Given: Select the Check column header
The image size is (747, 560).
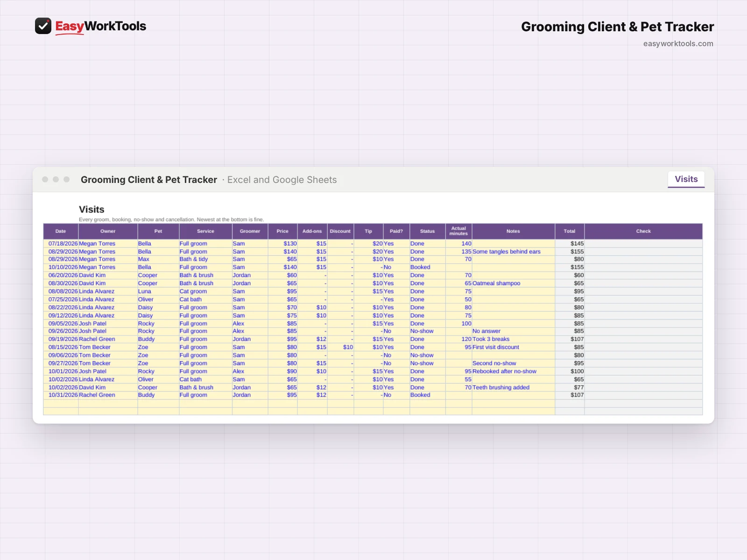Looking at the screenshot, I should (x=643, y=231).
